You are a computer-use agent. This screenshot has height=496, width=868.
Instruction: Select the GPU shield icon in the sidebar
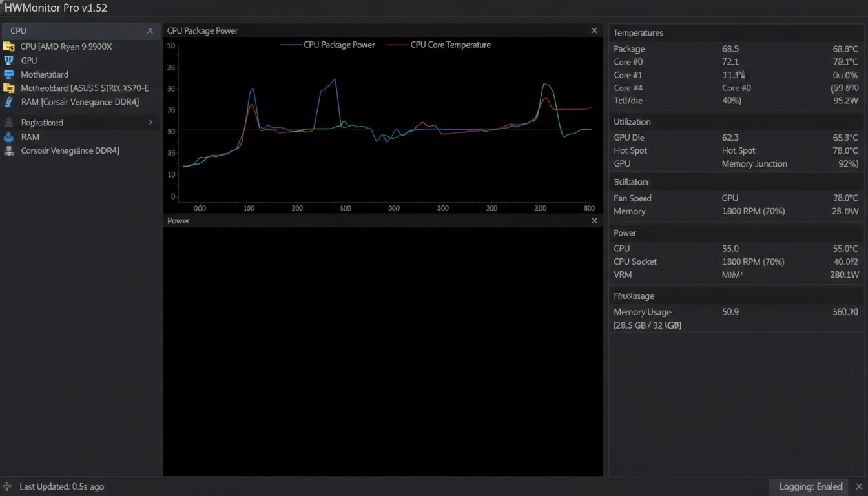click(x=8, y=60)
